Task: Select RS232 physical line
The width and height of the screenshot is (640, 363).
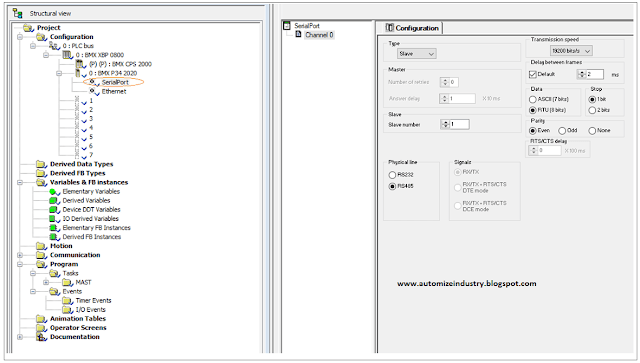Action: [x=392, y=175]
